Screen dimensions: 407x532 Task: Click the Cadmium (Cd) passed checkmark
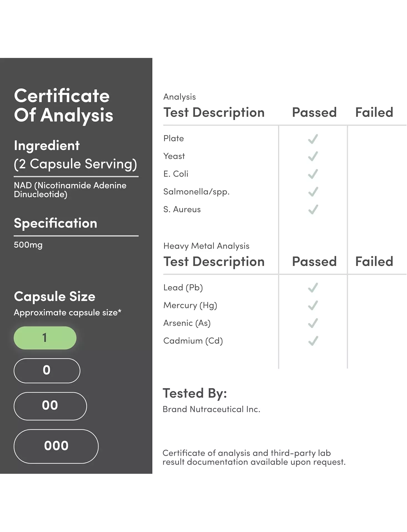tap(313, 341)
